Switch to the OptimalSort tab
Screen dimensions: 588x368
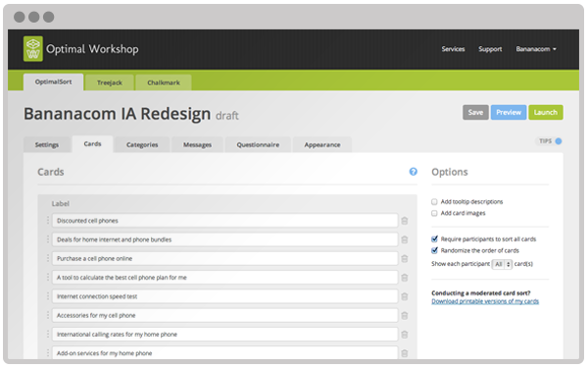(53, 81)
